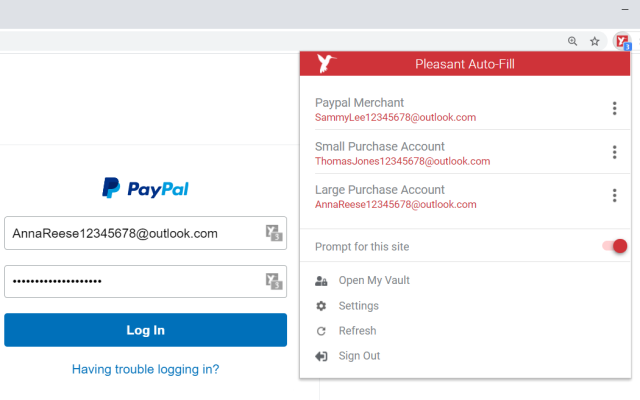Screen dimensions: 640x400
Task: Click SammyLee12345678@outlook.com email text
Action: coord(395,118)
